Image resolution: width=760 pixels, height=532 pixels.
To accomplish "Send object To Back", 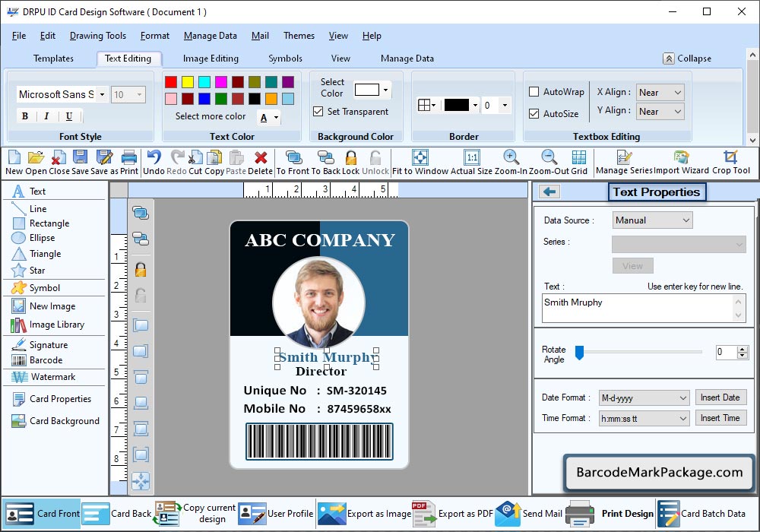I will [x=326, y=163].
